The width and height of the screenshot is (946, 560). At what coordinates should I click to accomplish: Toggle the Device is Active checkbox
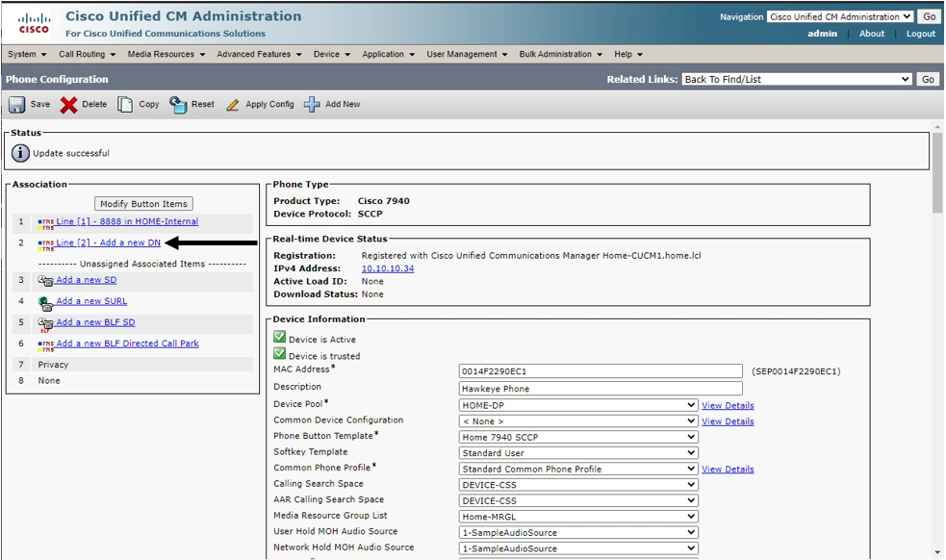pyautogui.click(x=280, y=338)
